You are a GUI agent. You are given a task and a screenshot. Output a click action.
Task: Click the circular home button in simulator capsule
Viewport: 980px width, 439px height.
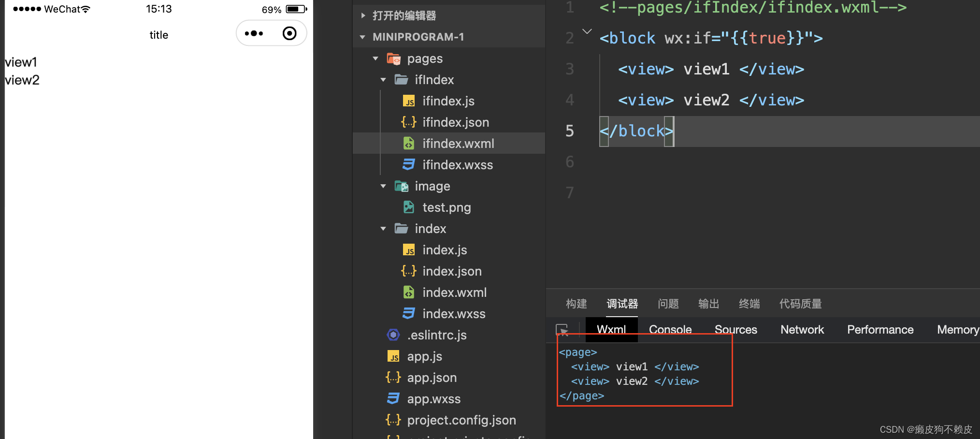(x=289, y=33)
